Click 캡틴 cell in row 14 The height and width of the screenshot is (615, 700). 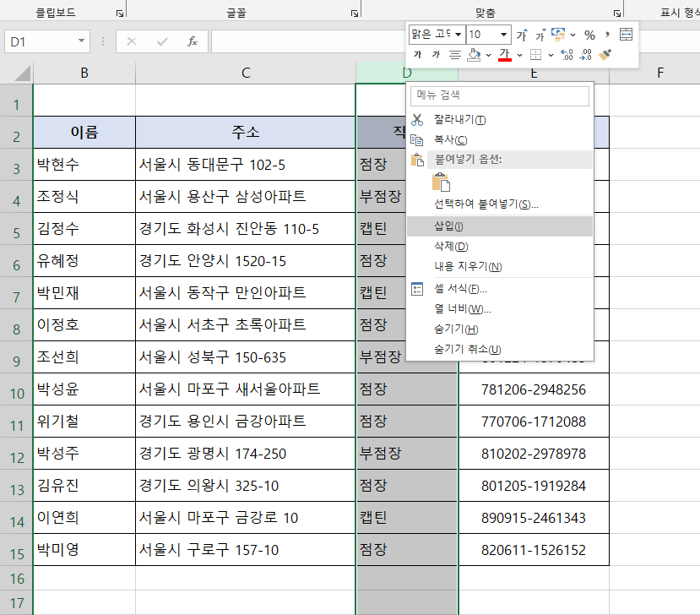tap(407, 518)
